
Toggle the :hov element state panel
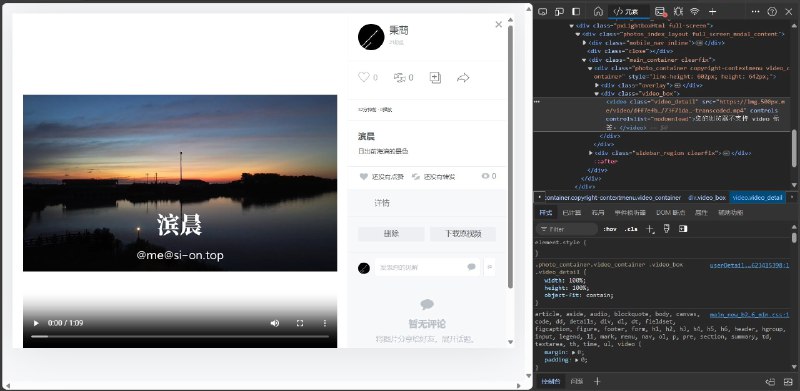pyautogui.click(x=610, y=229)
